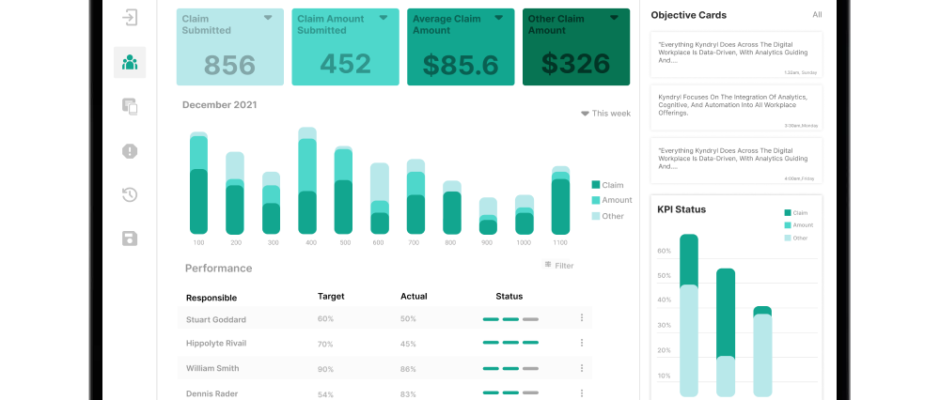940x400 pixels.
Task: Click the Other legend swatch in main chart
Action: [x=595, y=216]
